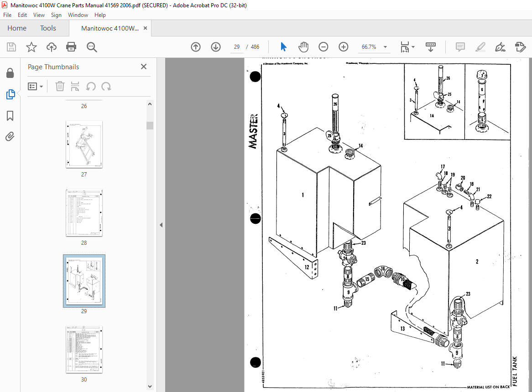
Task: Activate the Hand pan tool
Action: point(303,47)
